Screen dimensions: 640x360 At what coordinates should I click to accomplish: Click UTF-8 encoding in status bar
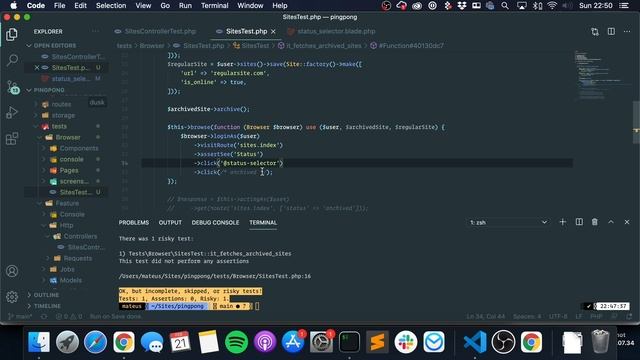pyautogui.click(x=558, y=316)
